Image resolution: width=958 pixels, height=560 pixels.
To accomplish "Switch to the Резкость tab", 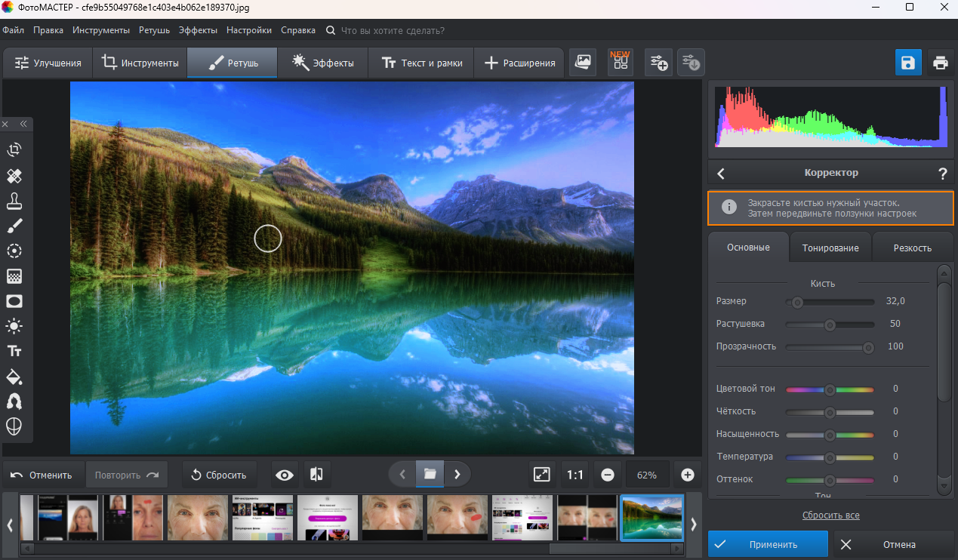I will (x=913, y=248).
